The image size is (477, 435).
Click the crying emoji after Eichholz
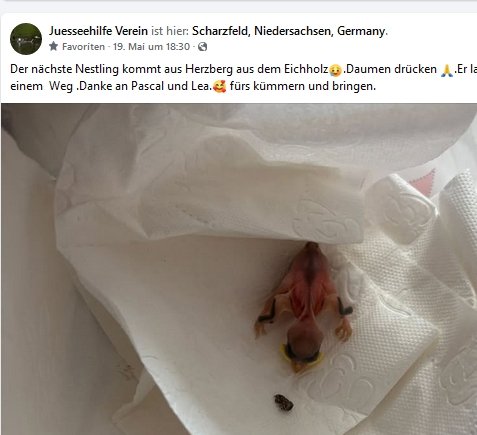point(335,70)
